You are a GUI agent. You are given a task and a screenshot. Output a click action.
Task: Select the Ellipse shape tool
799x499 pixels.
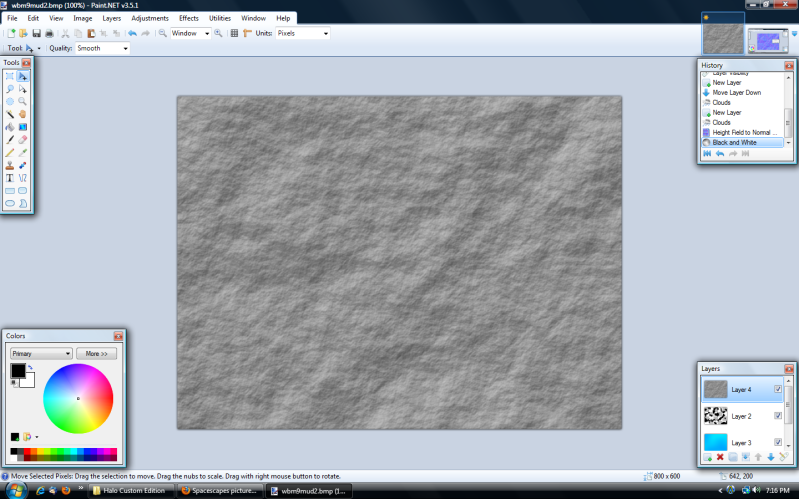click(x=10, y=203)
